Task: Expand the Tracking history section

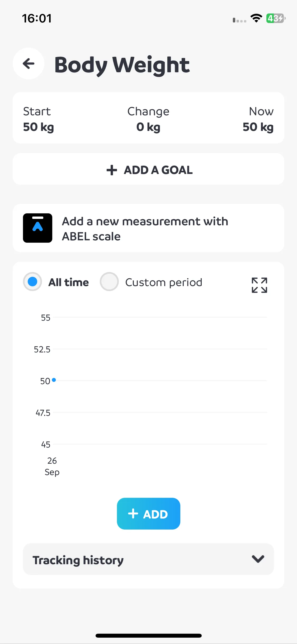Action: [148, 559]
